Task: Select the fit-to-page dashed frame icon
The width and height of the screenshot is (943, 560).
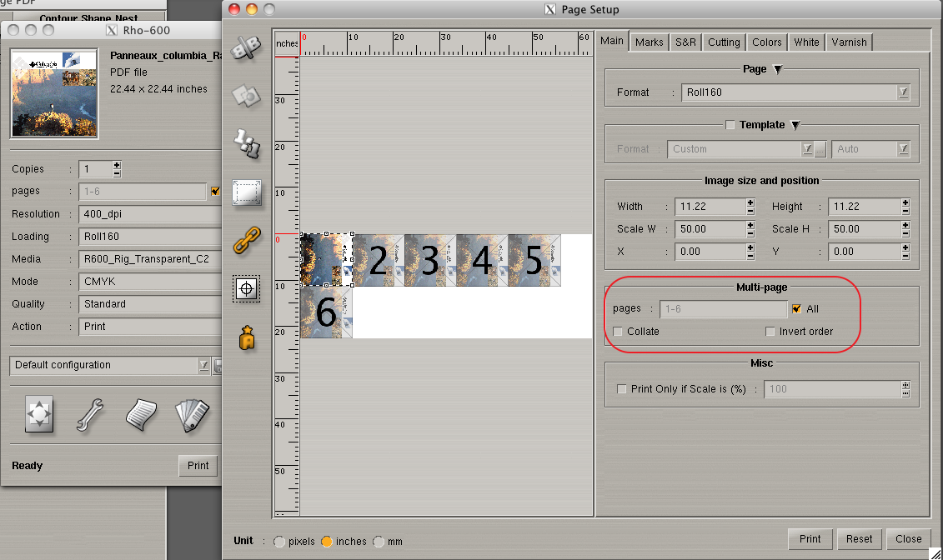Action: pos(246,192)
